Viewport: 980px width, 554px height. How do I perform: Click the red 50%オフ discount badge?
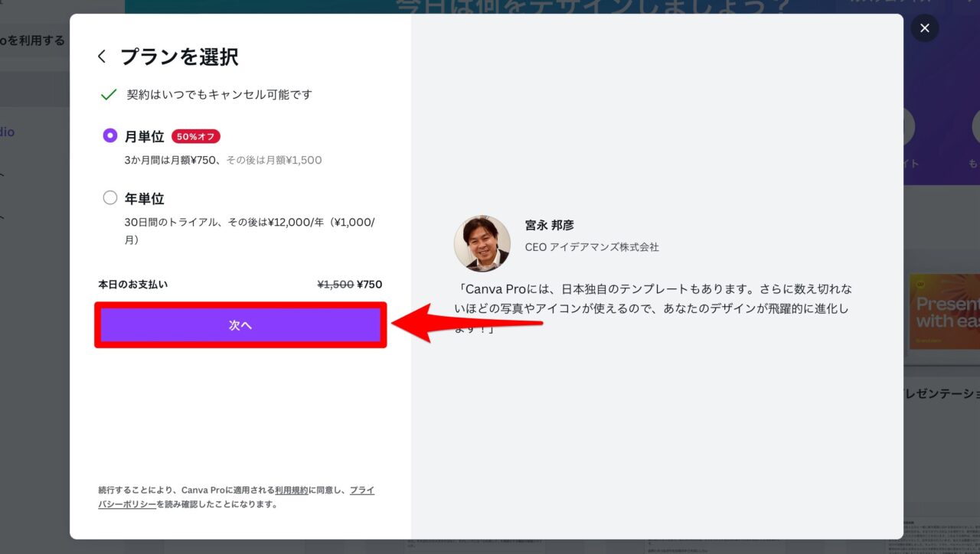pyautogui.click(x=196, y=136)
